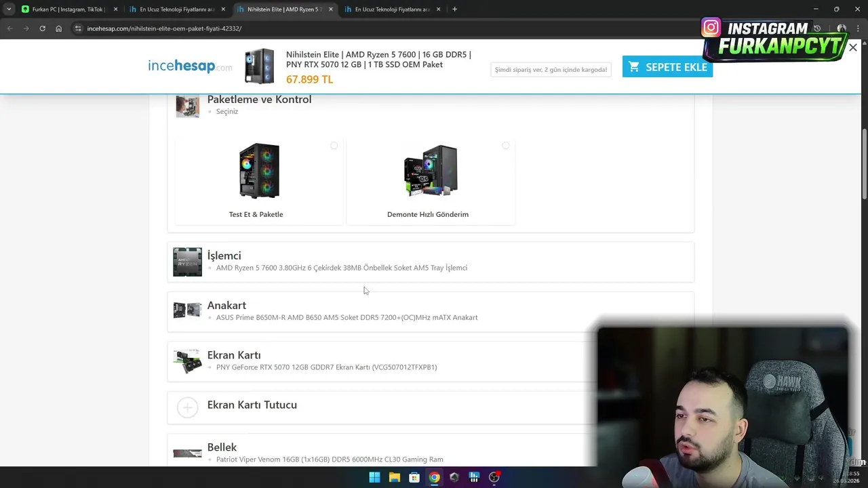The width and height of the screenshot is (868, 488).
Task: Click the Demonte Hızlı Gönderim label
Action: click(428, 214)
